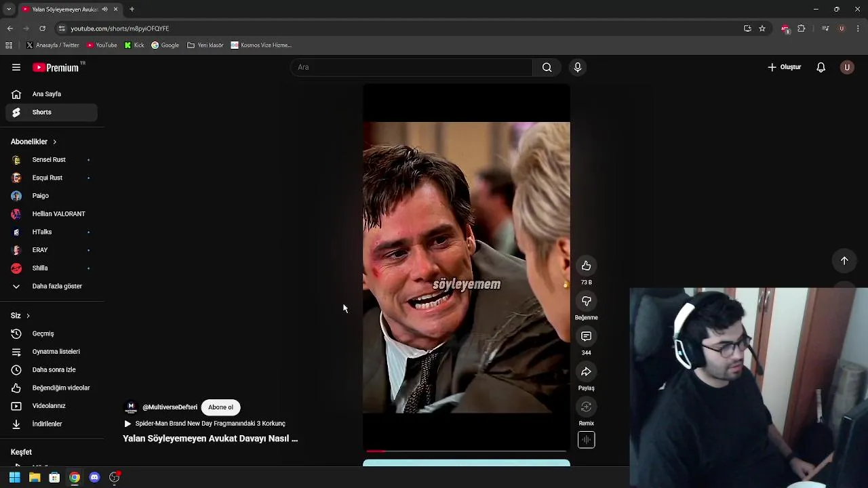Open the Anasayfa / Twitter bookmark

point(53,45)
